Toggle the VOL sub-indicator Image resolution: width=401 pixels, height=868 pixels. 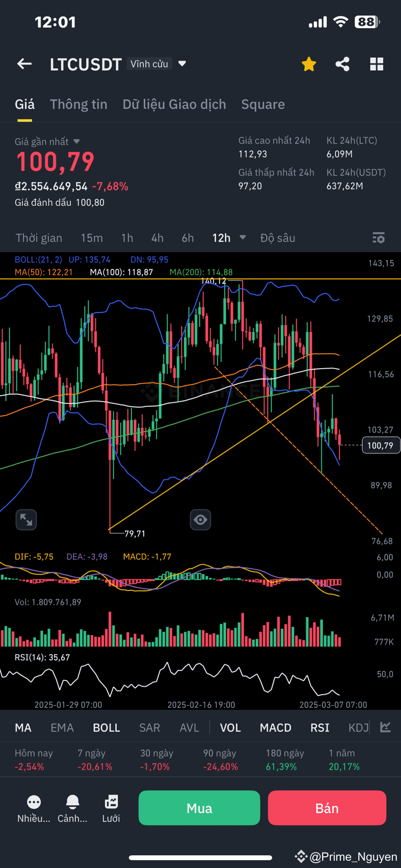point(231,728)
